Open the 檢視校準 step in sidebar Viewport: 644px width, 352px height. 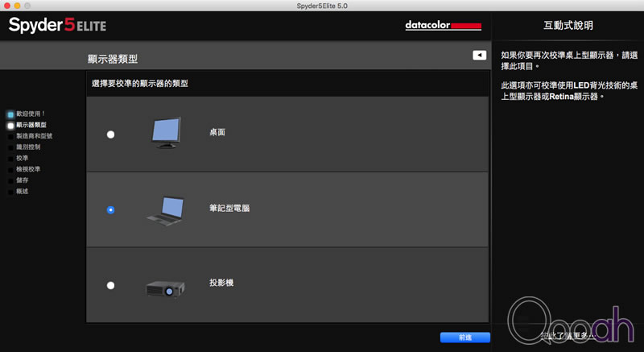(28, 169)
